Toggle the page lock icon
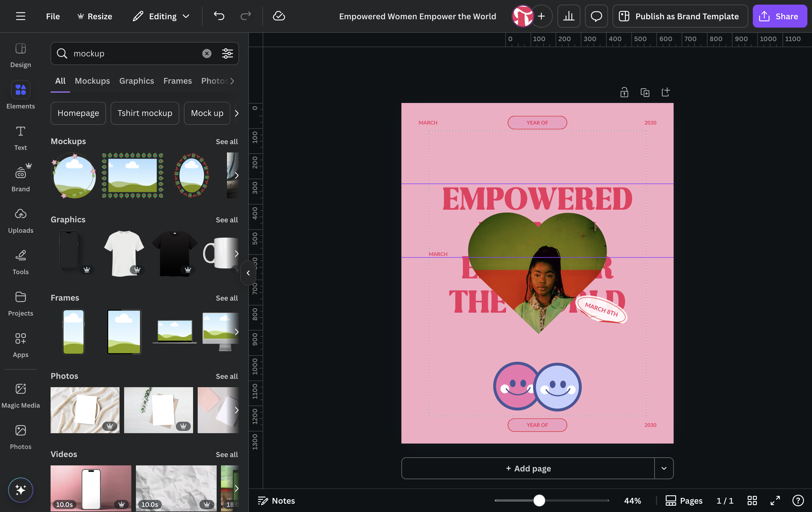The image size is (812, 512). point(624,93)
